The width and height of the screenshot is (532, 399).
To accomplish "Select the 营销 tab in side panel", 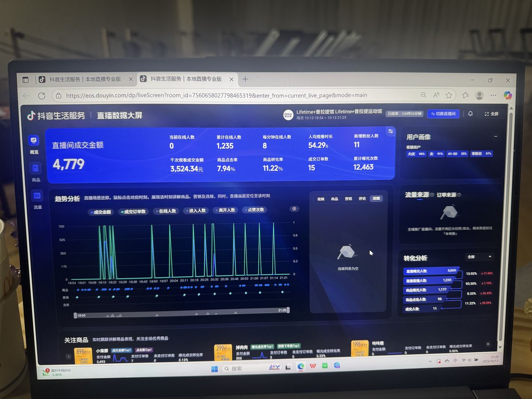I will pos(348,199).
